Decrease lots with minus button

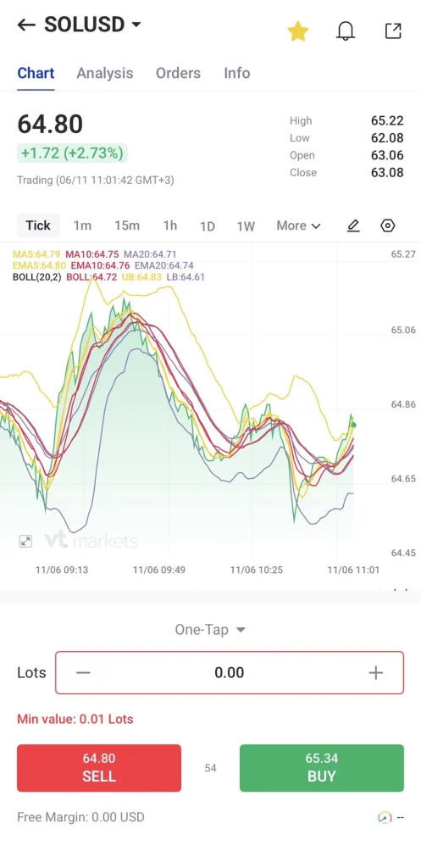[83, 672]
